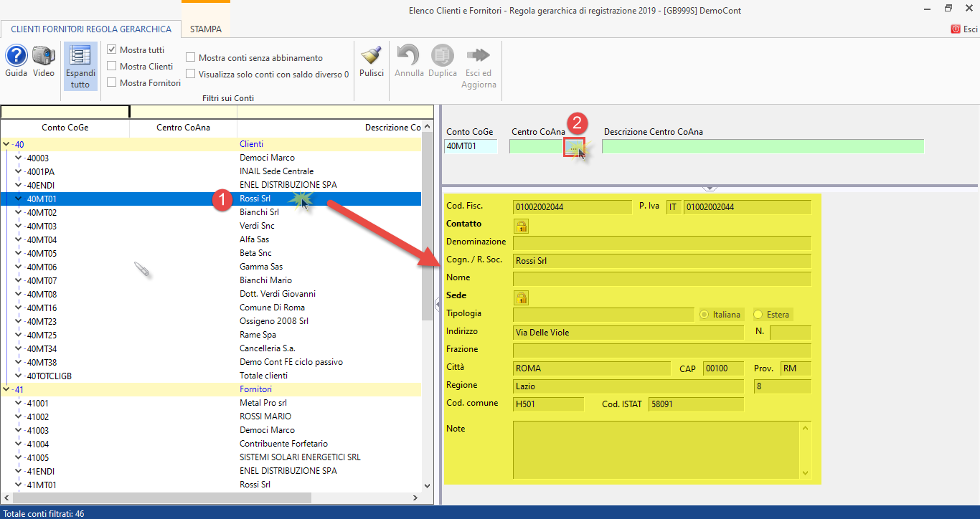Open the Guida help icon
Viewport: 980px width, 519px height.
pos(16,56)
